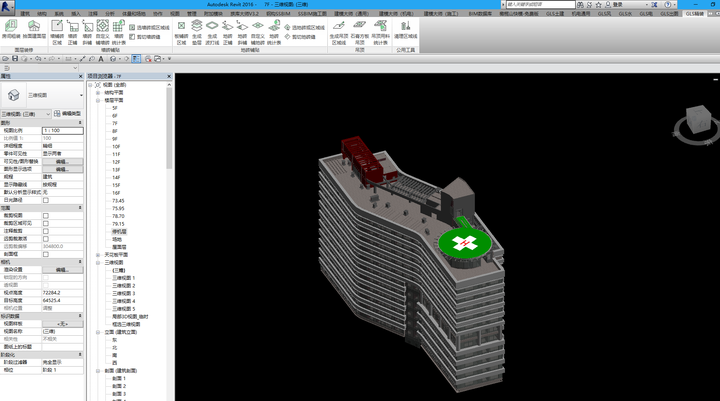Screen dimensions: 720x401
Task: Select the 墙砖斜铺 tool
Action: [87, 32]
